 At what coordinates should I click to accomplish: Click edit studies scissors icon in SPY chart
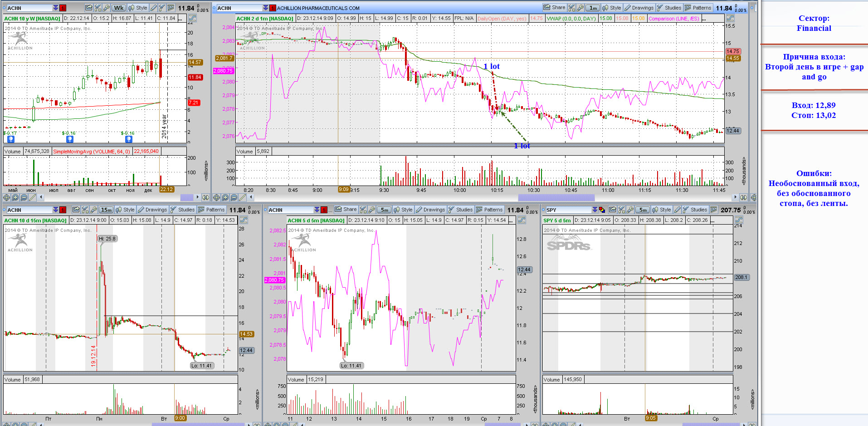pyautogui.click(x=621, y=210)
